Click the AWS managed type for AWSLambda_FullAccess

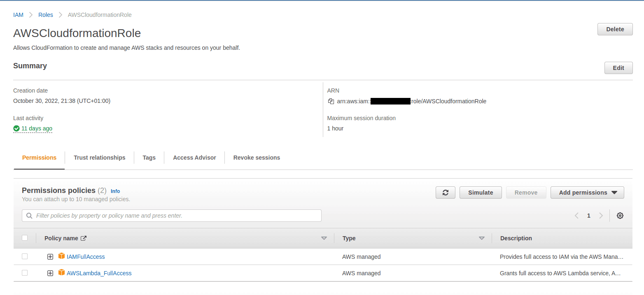tap(361, 273)
